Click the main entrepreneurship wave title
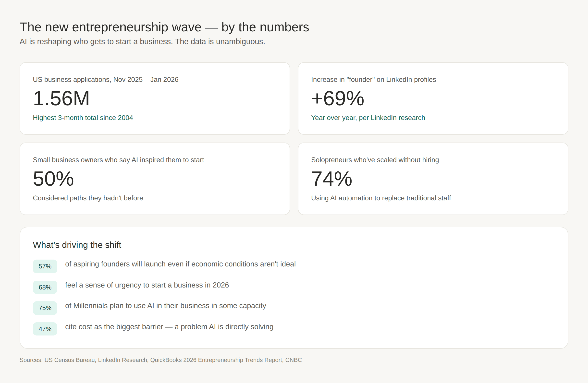588x383 pixels. coord(164,27)
